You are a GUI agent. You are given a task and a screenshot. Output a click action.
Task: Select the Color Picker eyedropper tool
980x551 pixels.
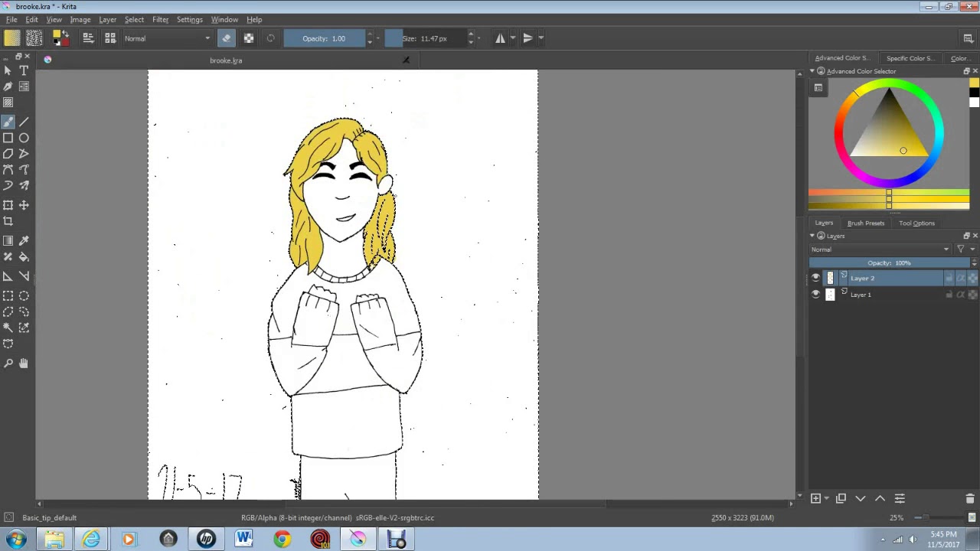tap(24, 241)
